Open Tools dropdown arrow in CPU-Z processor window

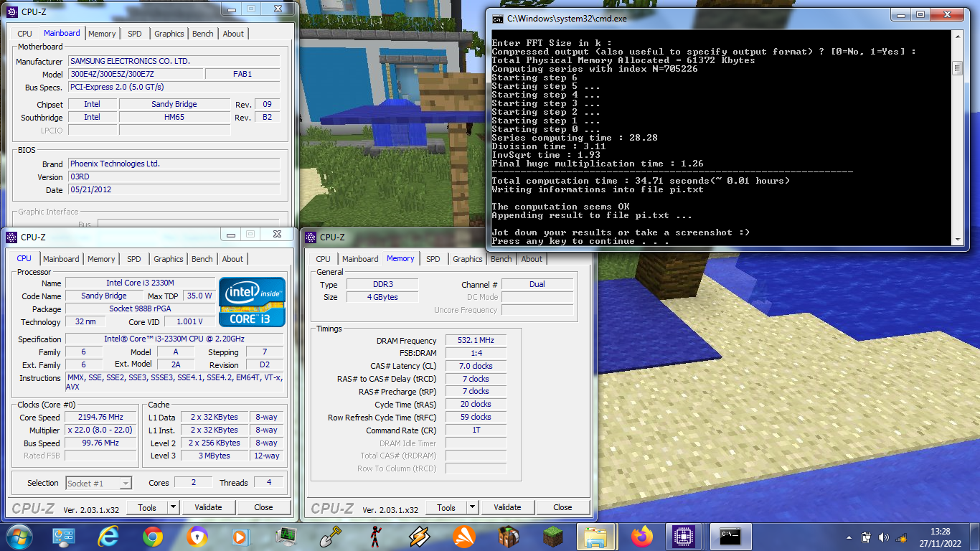(173, 507)
